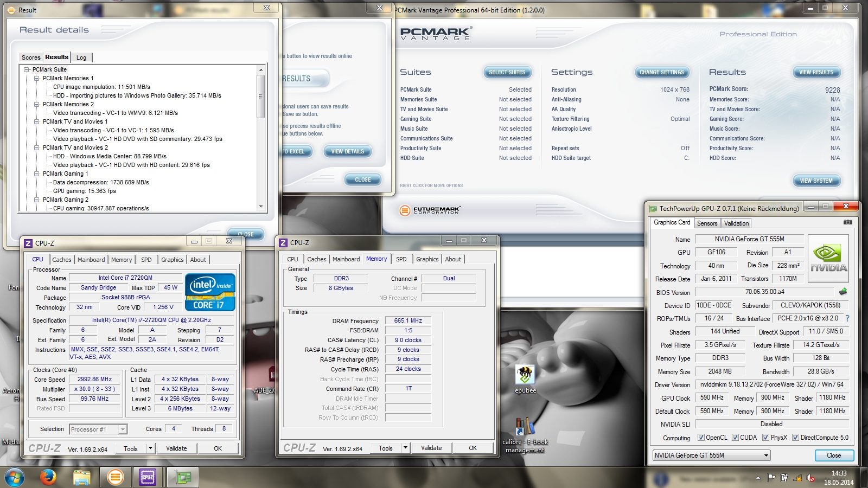Click the taskbar clock showing 14:33
This screenshot has height=488, width=868.
(839, 478)
